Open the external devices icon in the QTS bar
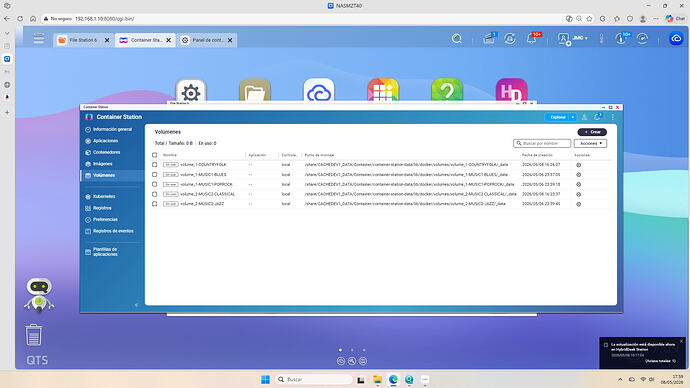 [x=510, y=39]
